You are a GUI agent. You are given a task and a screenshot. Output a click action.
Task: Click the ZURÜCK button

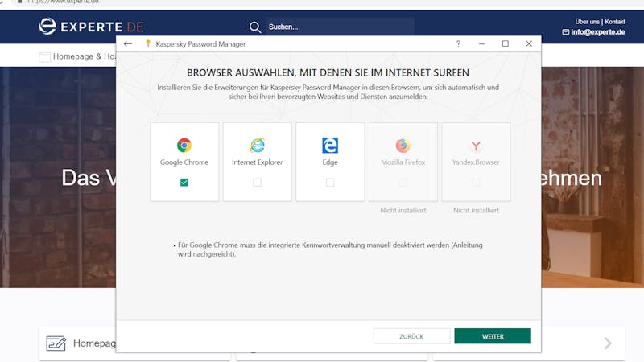click(x=411, y=336)
